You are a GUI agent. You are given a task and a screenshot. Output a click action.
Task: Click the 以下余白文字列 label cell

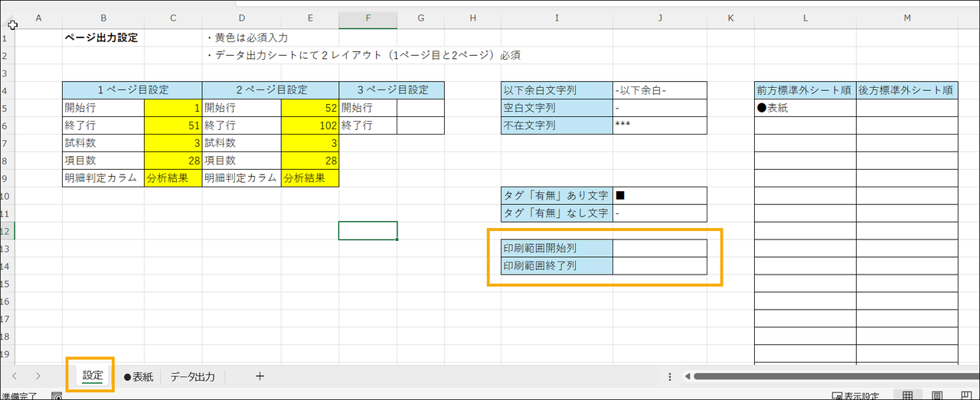(557, 90)
